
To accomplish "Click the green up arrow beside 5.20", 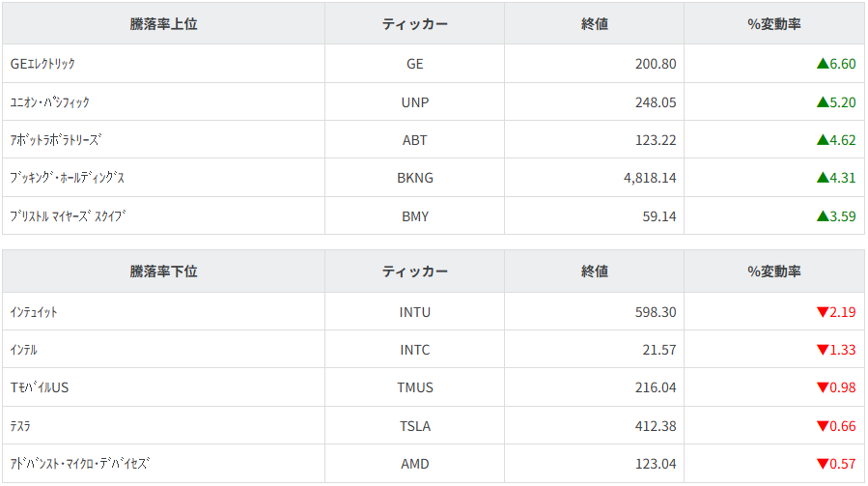I will 822,101.
